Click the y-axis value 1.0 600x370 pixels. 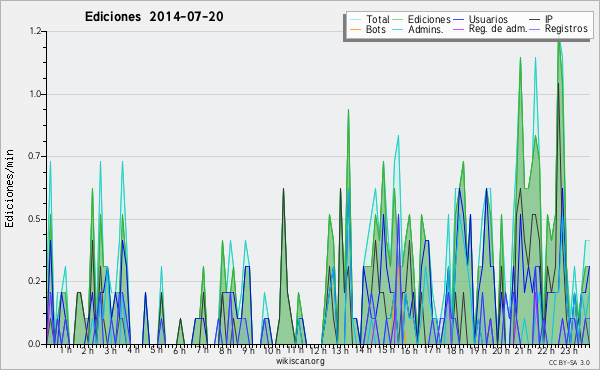pyautogui.click(x=35, y=94)
